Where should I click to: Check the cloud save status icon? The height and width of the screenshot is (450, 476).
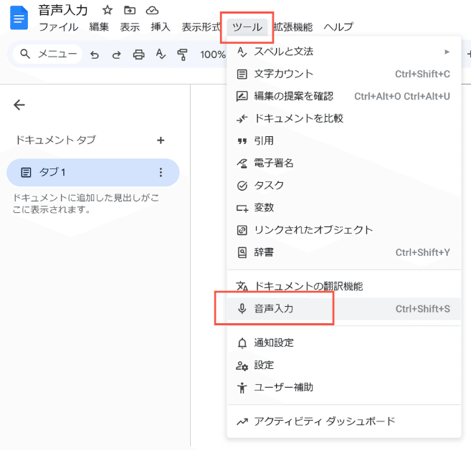pyautogui.click(x=152, y=11)
